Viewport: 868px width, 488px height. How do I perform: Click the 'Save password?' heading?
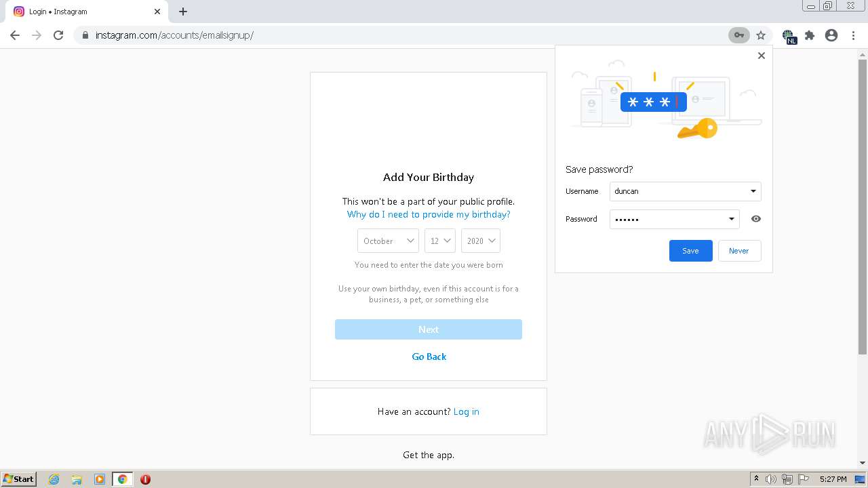[599, 169]
